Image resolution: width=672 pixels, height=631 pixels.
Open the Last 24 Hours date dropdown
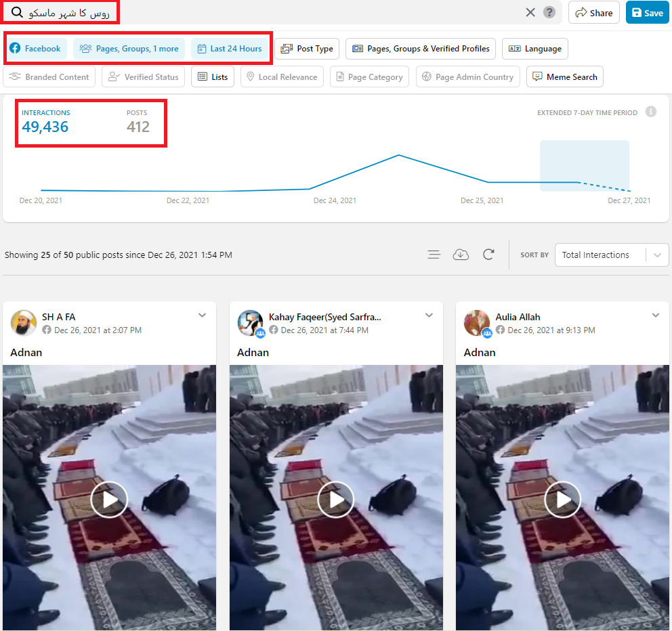point(229,49)
